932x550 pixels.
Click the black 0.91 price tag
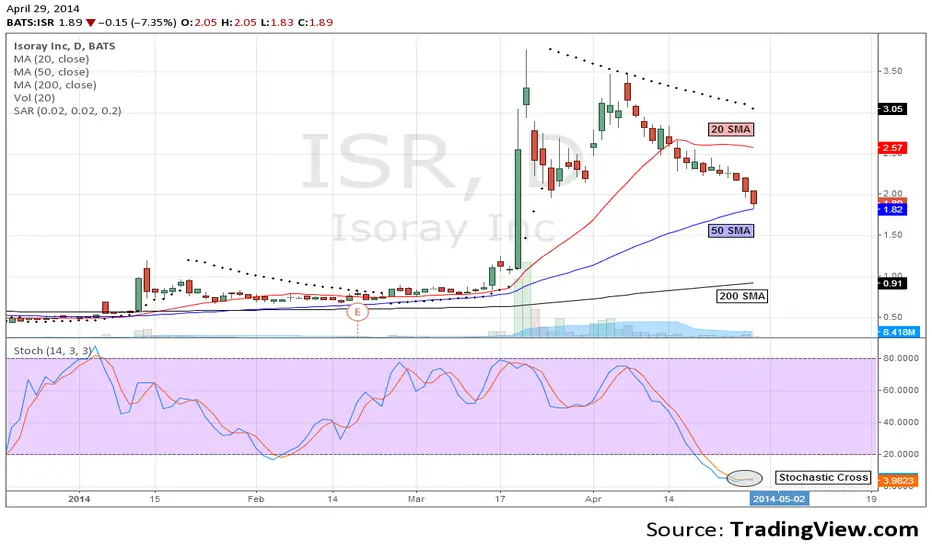[892, 283]
